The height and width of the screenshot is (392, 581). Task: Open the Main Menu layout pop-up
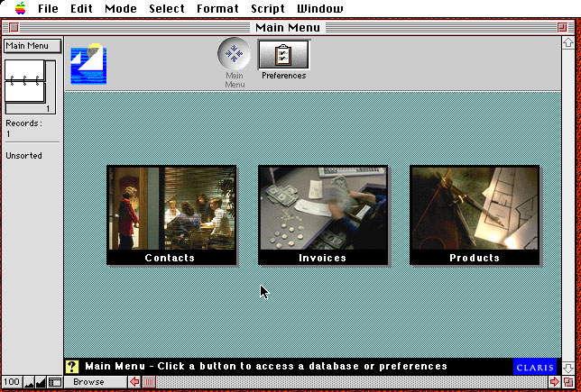[32, 46]
